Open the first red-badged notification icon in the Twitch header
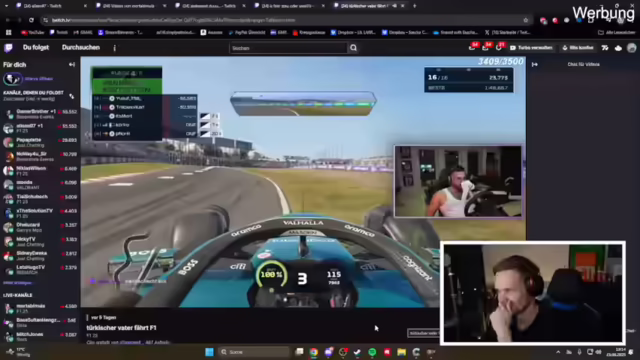This screenshot has height=360, width=640. coord(472,48)
